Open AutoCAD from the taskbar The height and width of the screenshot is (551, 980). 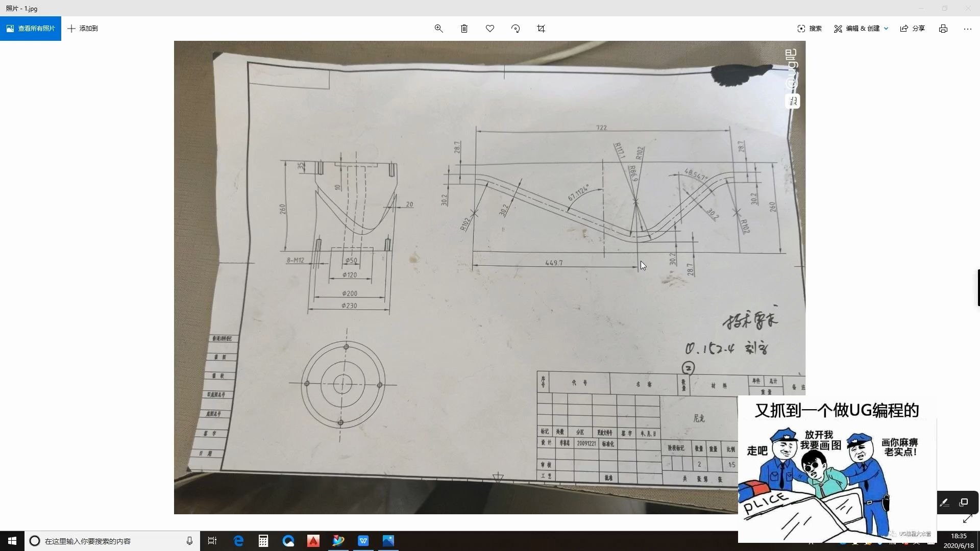(x=313, y=541)
